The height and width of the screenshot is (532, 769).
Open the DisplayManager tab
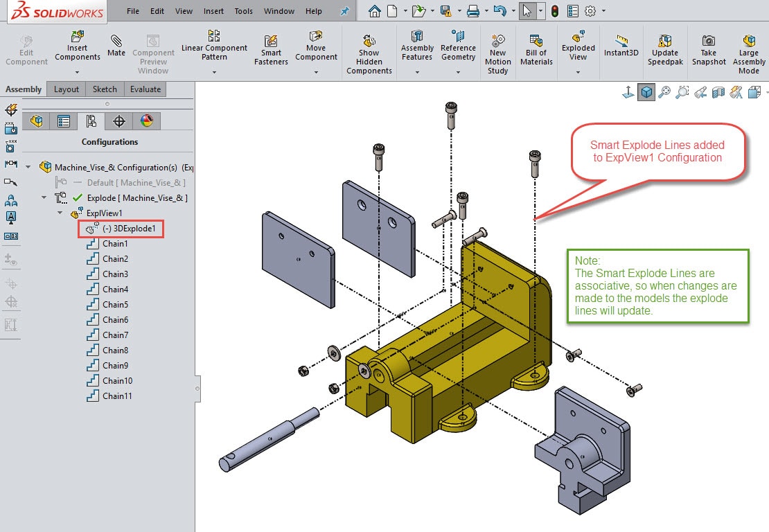(147, 121)
